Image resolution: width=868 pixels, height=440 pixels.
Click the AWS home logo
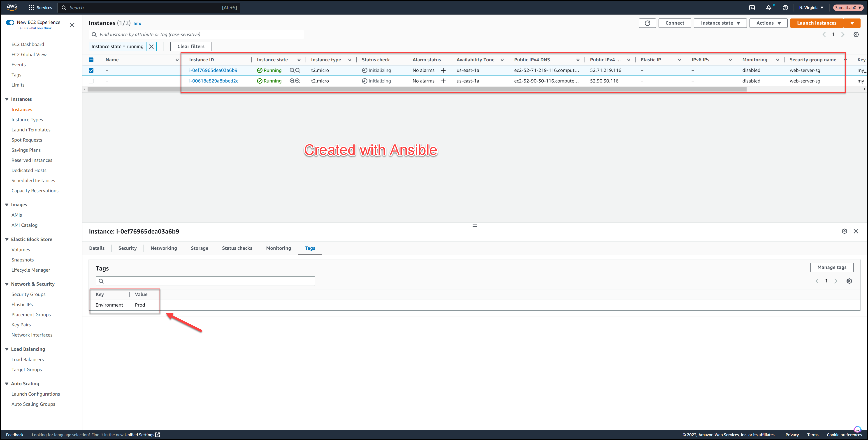pyautogui.click(x=12, y=7)
